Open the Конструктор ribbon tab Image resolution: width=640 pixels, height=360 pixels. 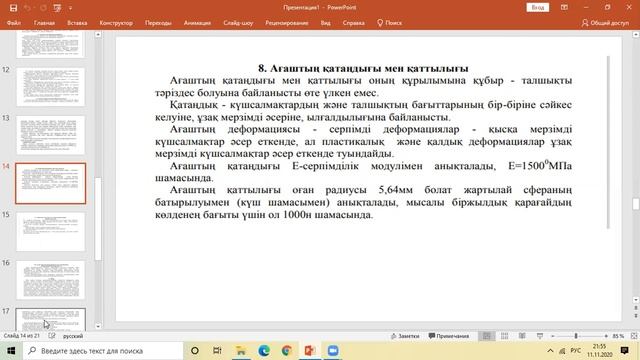(116, 23)
